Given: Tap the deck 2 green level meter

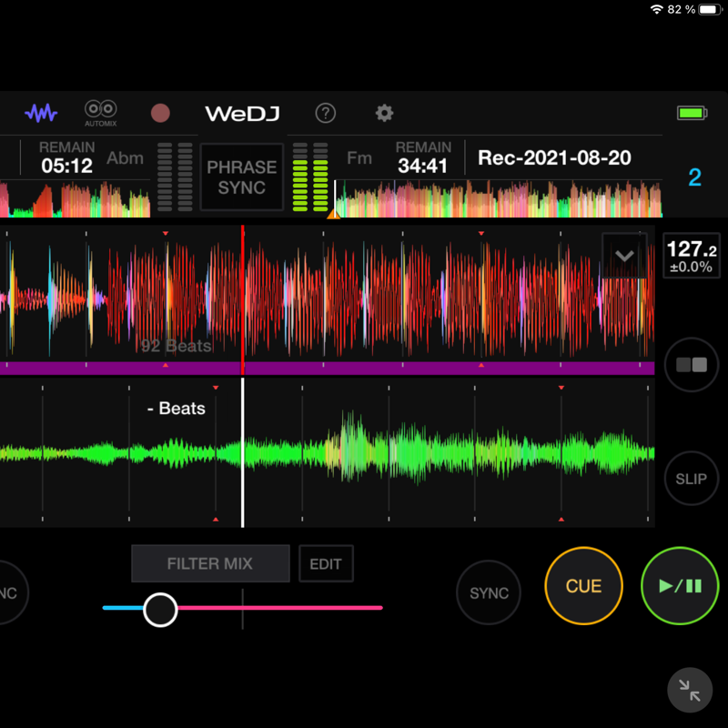Looking at the screenshot, I should coord(310,177).
